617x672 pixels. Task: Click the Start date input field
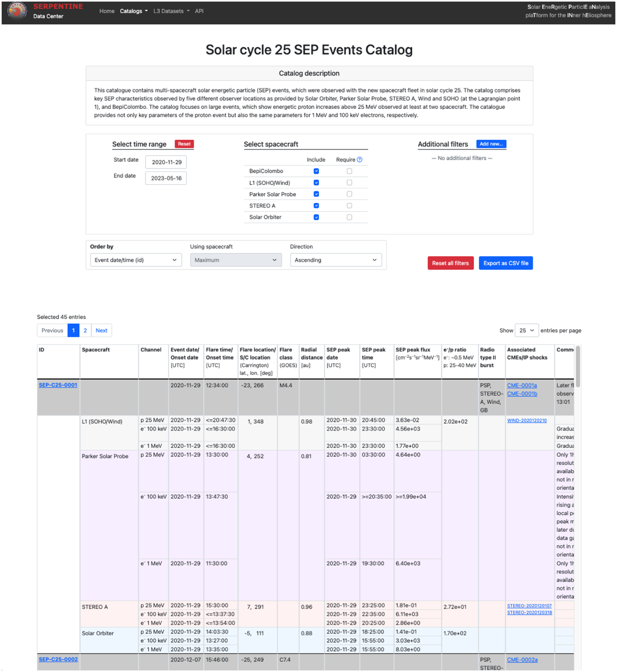(x=166, y=162)
